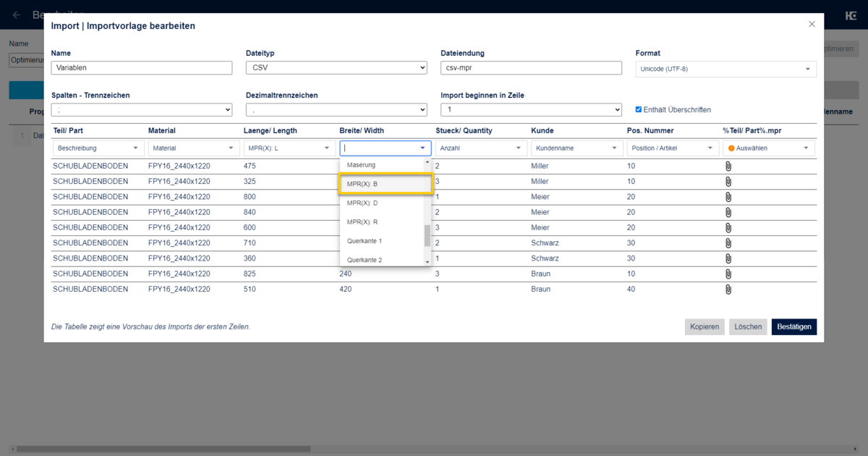Open the Dateityp CSV dropdown
This screenshot has height=456, width=868.
tap(336, 68)
